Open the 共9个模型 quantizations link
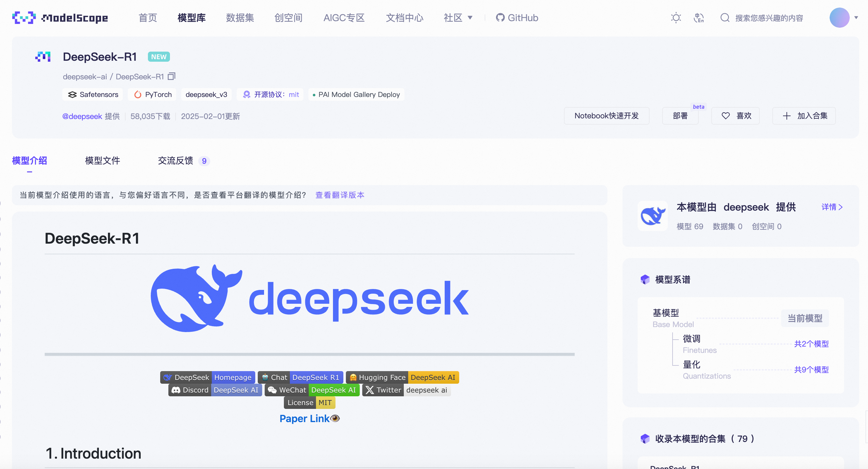 pos(811,370)
